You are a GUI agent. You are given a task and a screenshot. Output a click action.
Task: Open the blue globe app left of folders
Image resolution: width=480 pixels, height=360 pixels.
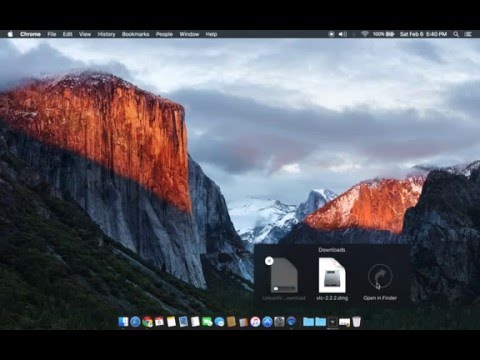click(x=291, y=322)
